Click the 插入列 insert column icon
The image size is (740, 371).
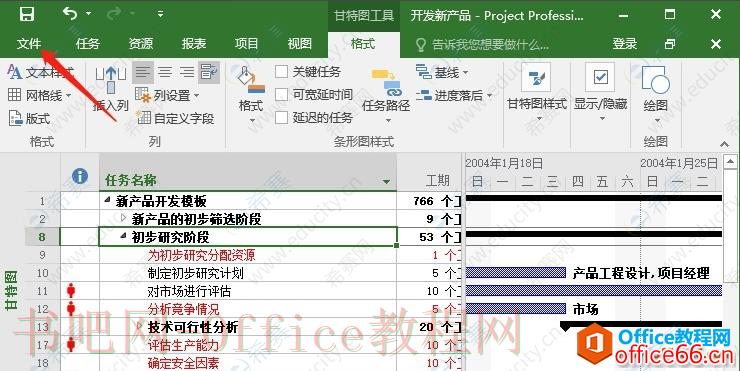point(111,80)
